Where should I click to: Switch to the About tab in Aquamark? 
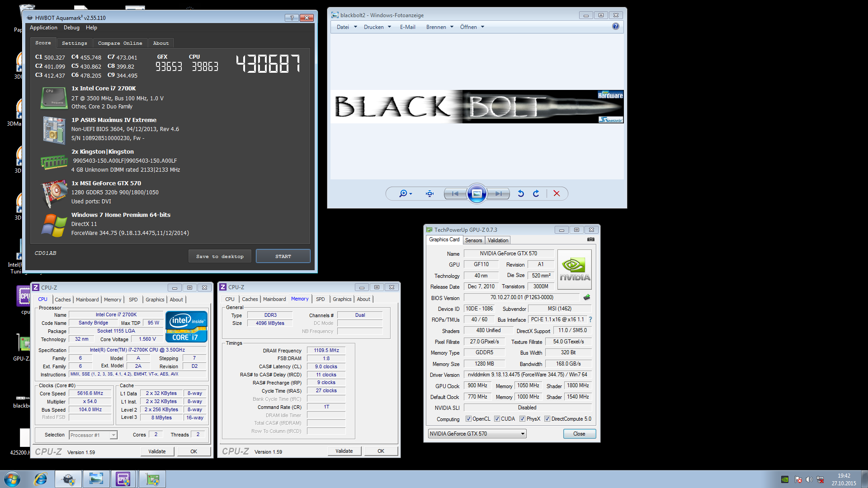tap(160, 43)
